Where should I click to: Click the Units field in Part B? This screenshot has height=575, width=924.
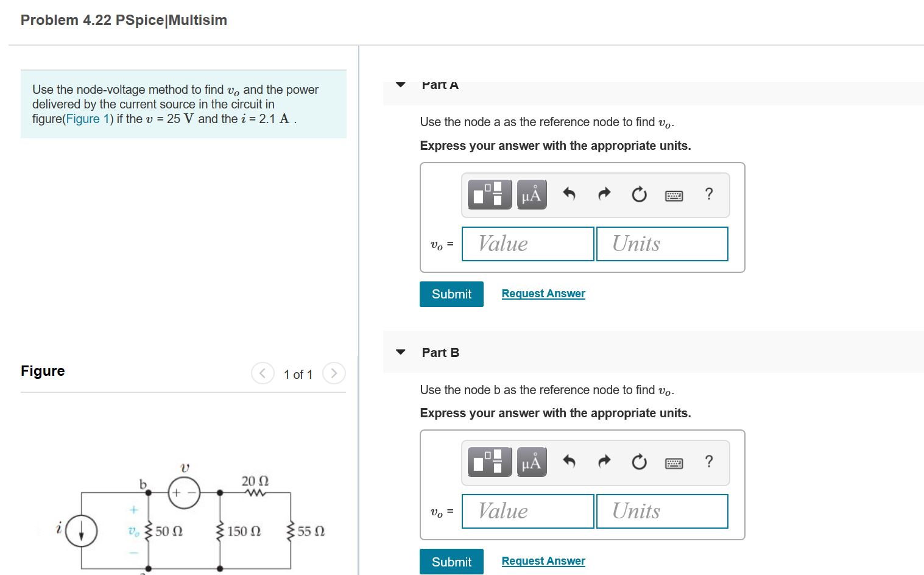[662, 511]
